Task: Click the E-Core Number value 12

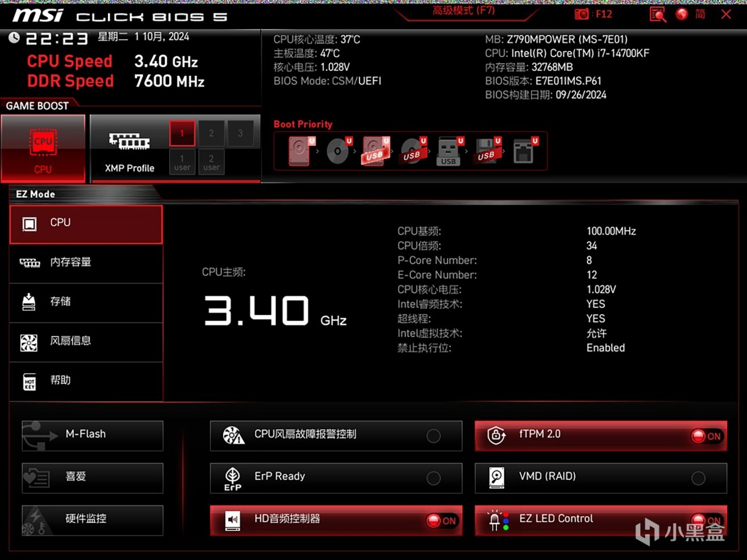Action: tap(592, 275)
